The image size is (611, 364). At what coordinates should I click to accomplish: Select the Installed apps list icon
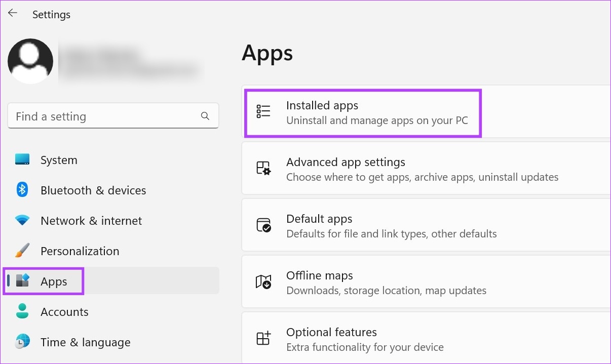tap(263, 111)
